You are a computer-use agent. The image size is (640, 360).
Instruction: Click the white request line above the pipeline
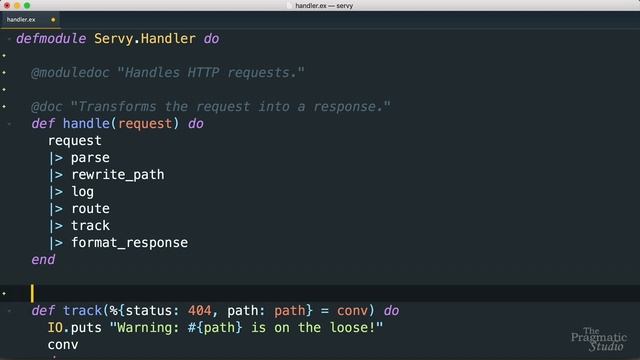pyautogui.click(x=75, y=141)
